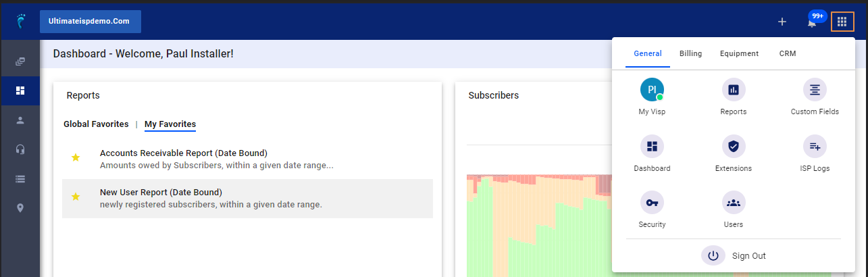Screen dimensions: 868x277
Task: Click the Reports panel heading
Action: [83, 95]
